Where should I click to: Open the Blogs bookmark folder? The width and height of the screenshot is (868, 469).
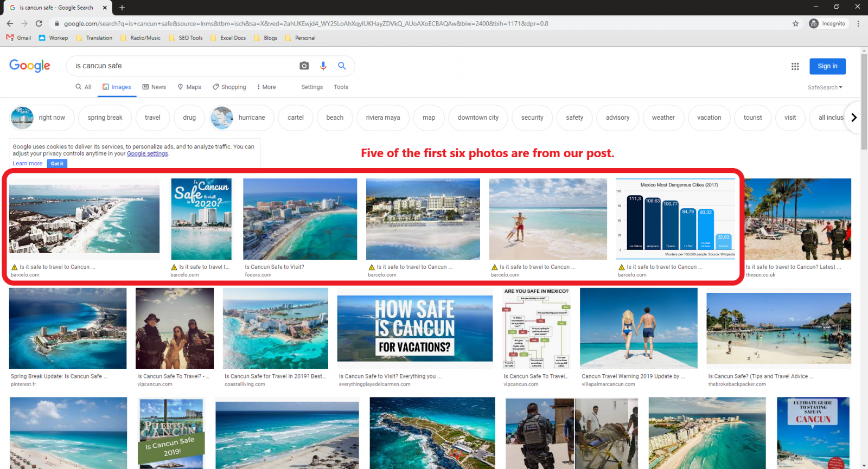tap(265, 38)
